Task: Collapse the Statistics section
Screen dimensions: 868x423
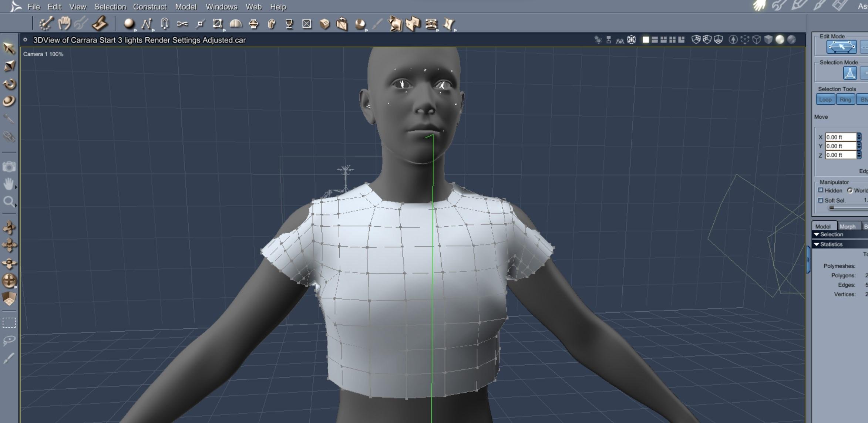Action: (817, 244)
